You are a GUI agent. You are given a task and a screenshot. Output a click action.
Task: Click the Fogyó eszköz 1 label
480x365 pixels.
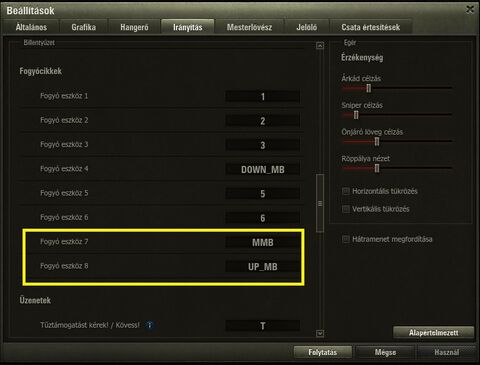pos(64,96)
